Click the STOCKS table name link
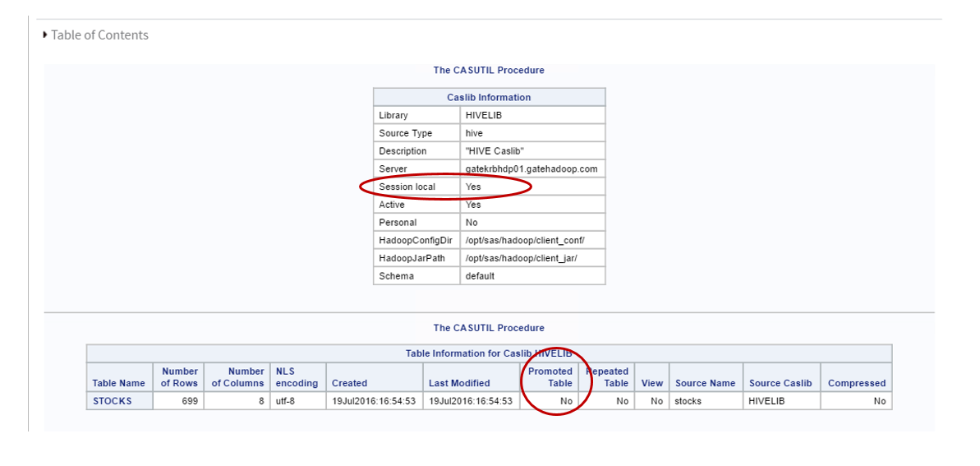Image resolution: width=980 pixels, height=466 pixels. point(113,401)
